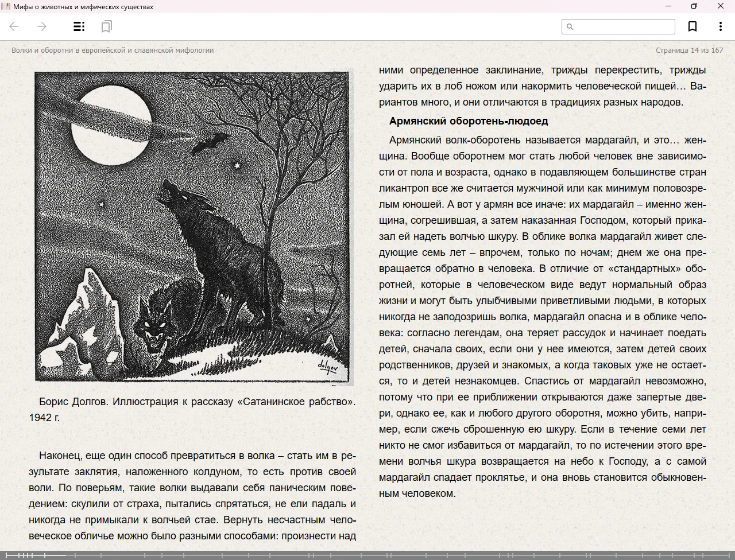Minimize the reader window
735x560 pixels.
668,6
